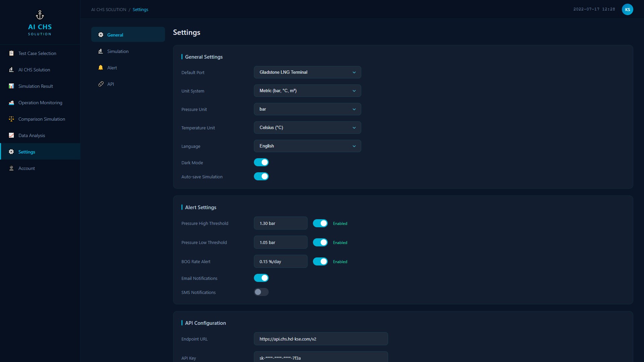Click chevron on Celsius (°C) selector
This screenshot has height=362, width=644.
tap(354, 128)
